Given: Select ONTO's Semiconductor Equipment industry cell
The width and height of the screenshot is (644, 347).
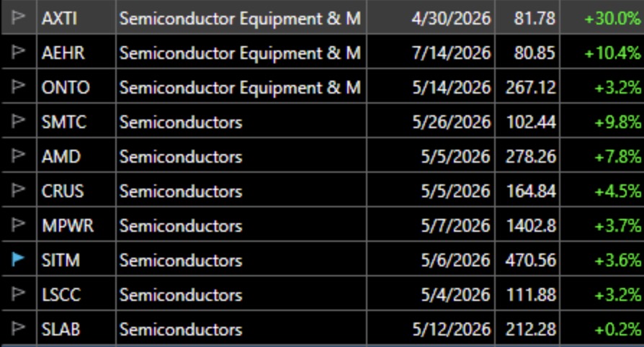Looking at the screenshot, I should 240,88.
